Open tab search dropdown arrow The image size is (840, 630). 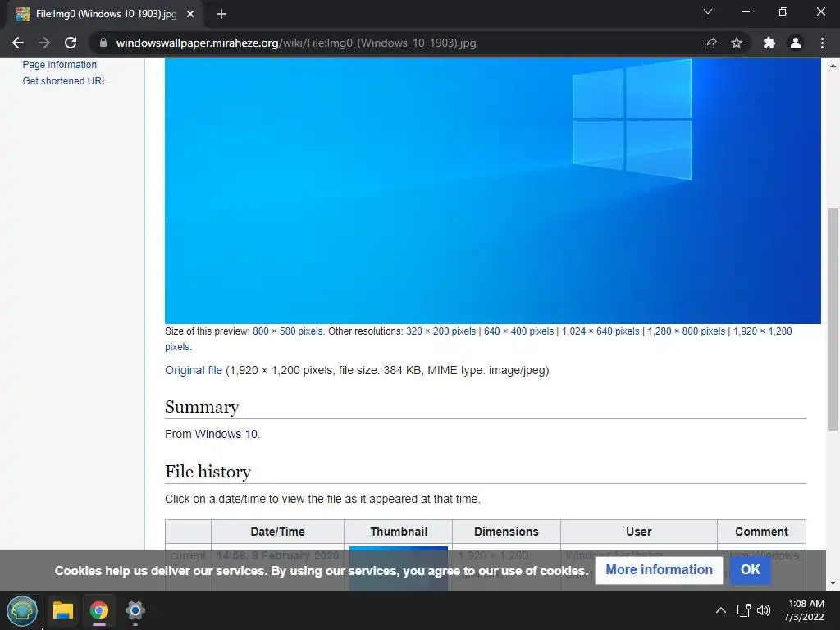coord(708,11)
